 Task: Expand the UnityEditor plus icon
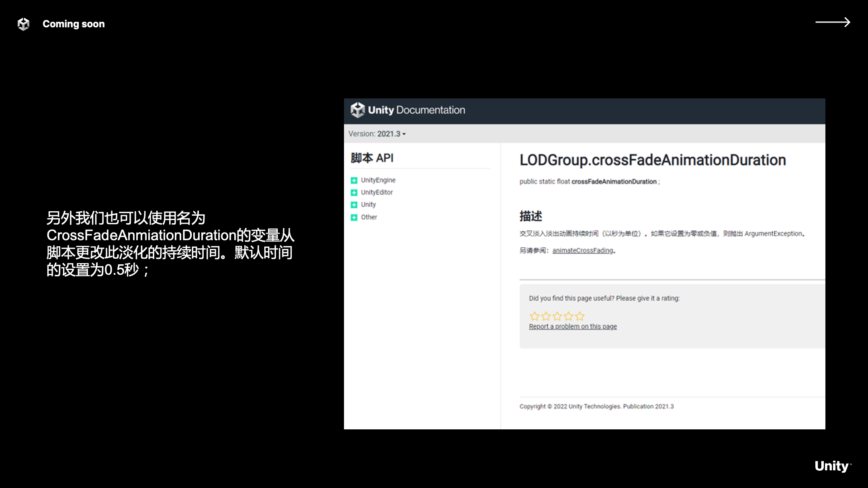tap(354, 193)
